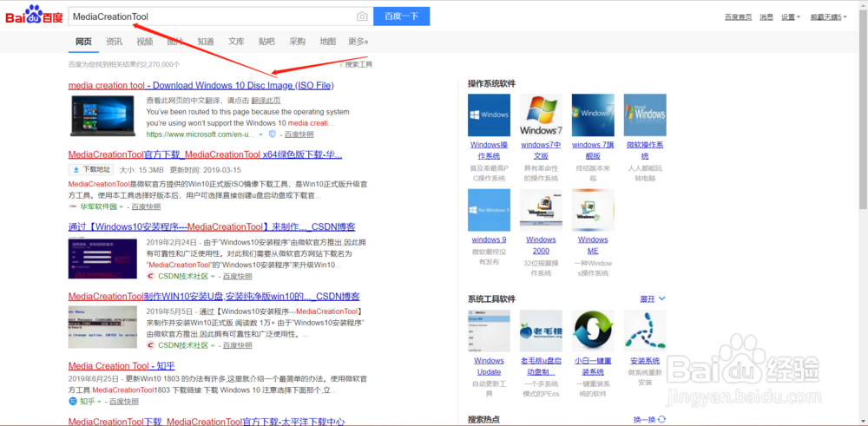Switch to the 文库 tab

[x=236, y=42]
